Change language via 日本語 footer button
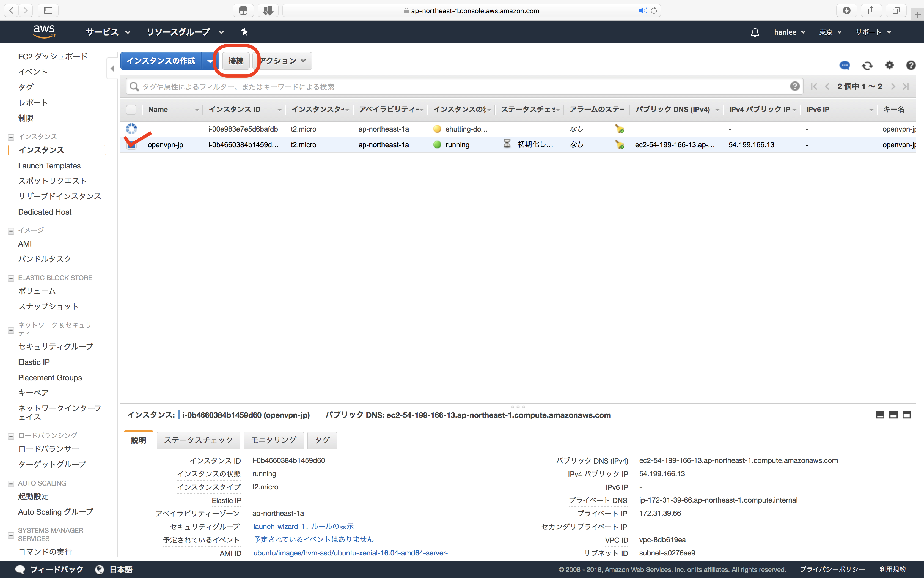 (x=113, y=569)
